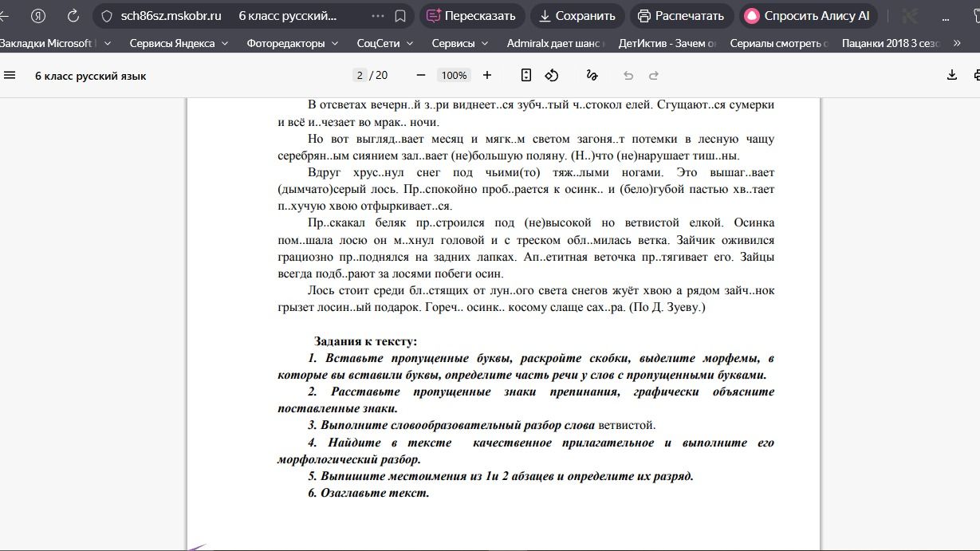
Task: Zoom in with the plus button
Action: [x=487, y=75]
